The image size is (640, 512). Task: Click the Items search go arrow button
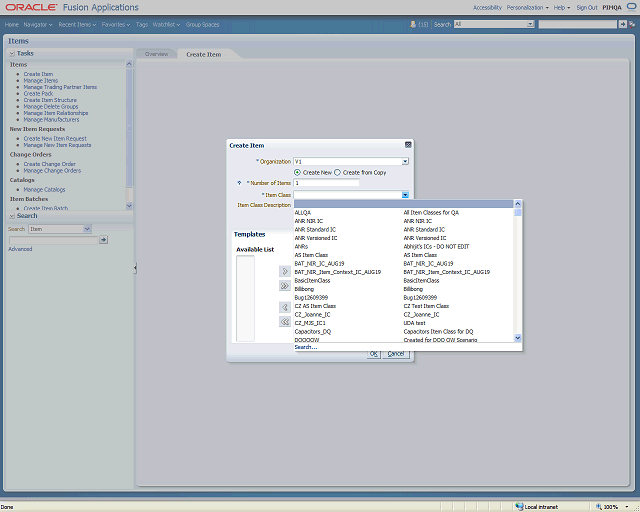[x=104, y=240]
